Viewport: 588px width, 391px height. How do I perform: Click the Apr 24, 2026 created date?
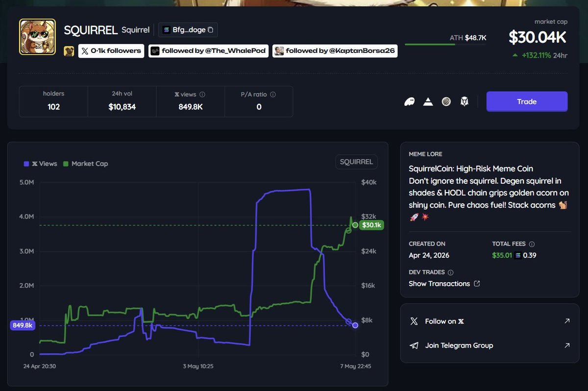coord(429,255)
